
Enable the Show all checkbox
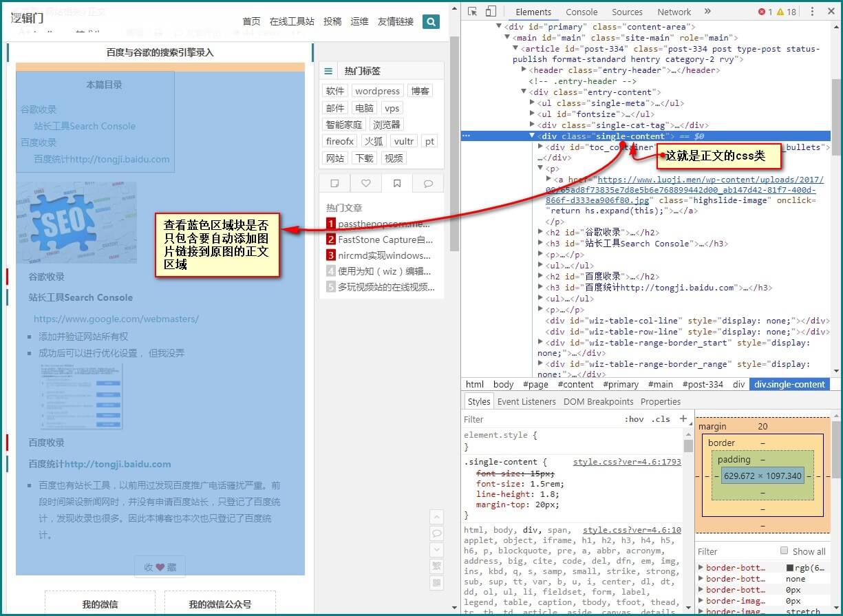[784, 551]
